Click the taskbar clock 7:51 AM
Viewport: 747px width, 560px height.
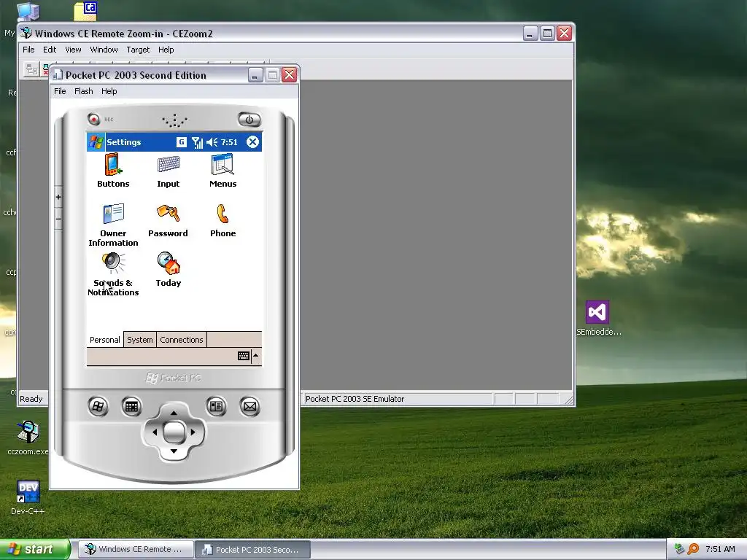[x=720, y=549]
